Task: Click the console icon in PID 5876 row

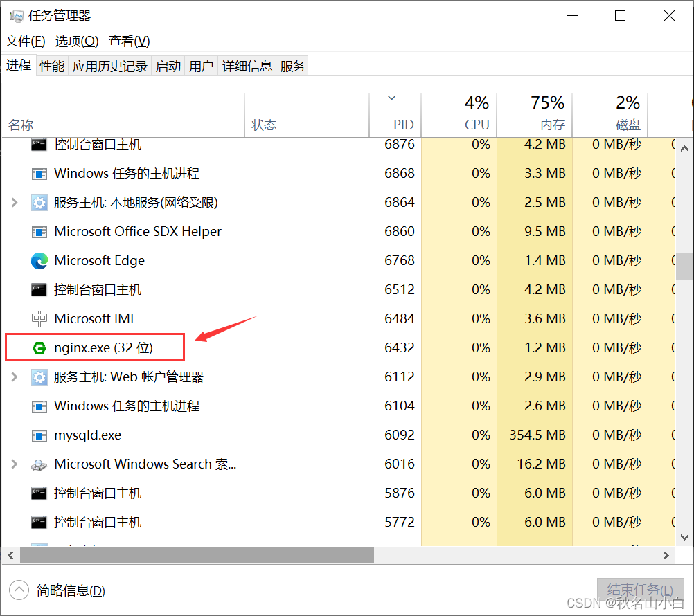Action: pos(39,493)
